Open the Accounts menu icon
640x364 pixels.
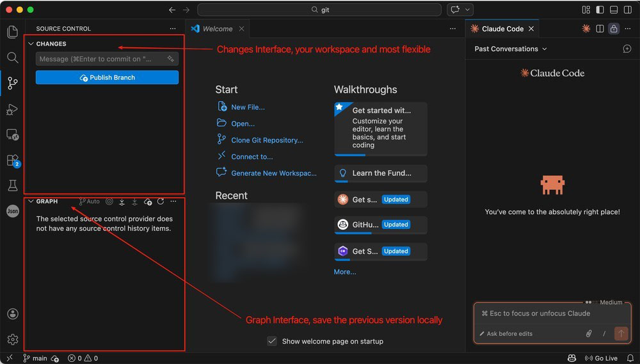coord(13,314)
